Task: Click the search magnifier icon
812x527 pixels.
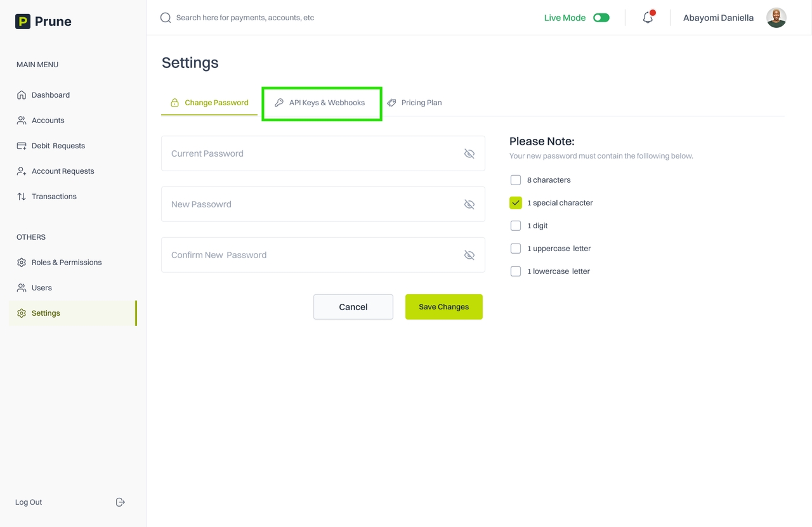Action: coord(166,18)
